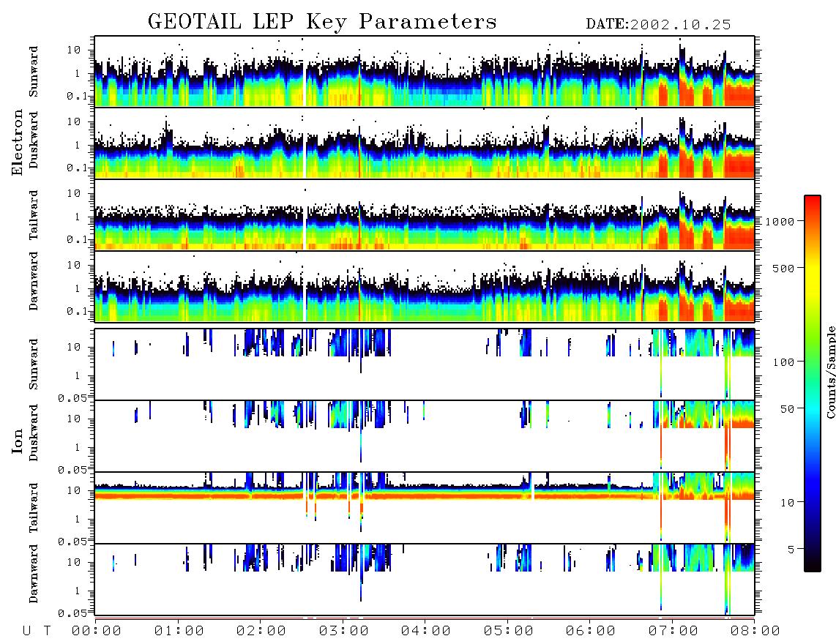Select the Ion "Dawnward" panel label

pyautogui.click(x=34, y=574)
